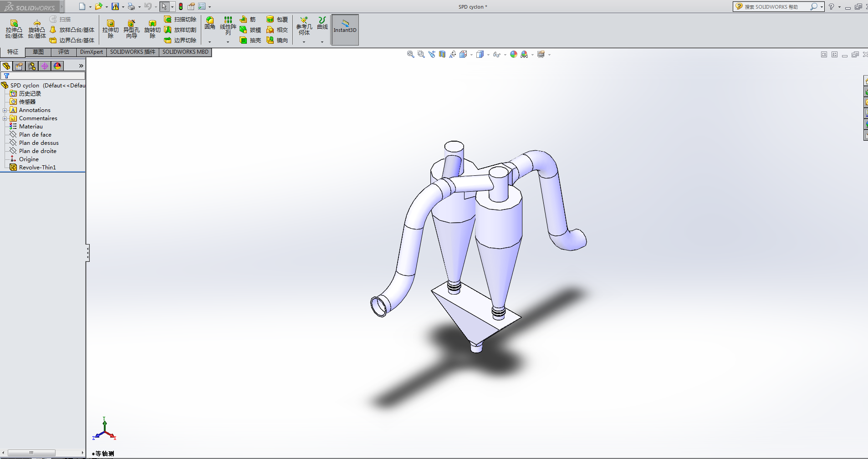This screenshot has height=459, width=868.
Task: Switch to the 草图 (Sketch) tab
Action: tap(38, 52)
